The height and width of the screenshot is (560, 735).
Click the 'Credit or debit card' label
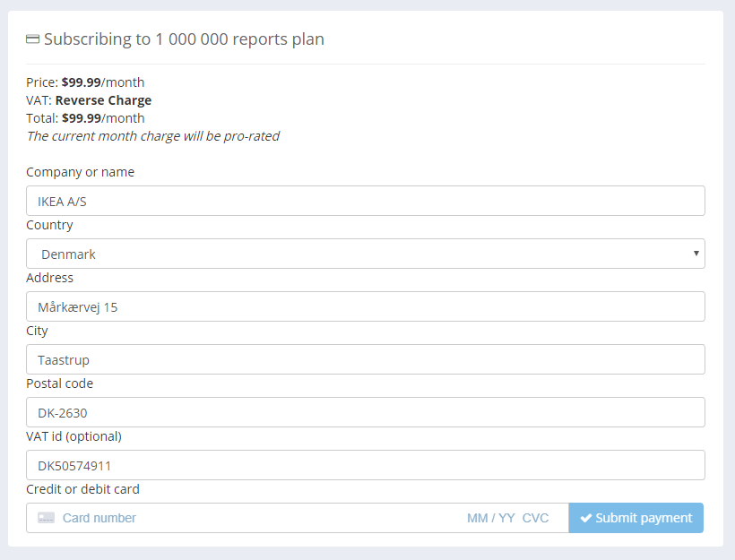(82, 489)
